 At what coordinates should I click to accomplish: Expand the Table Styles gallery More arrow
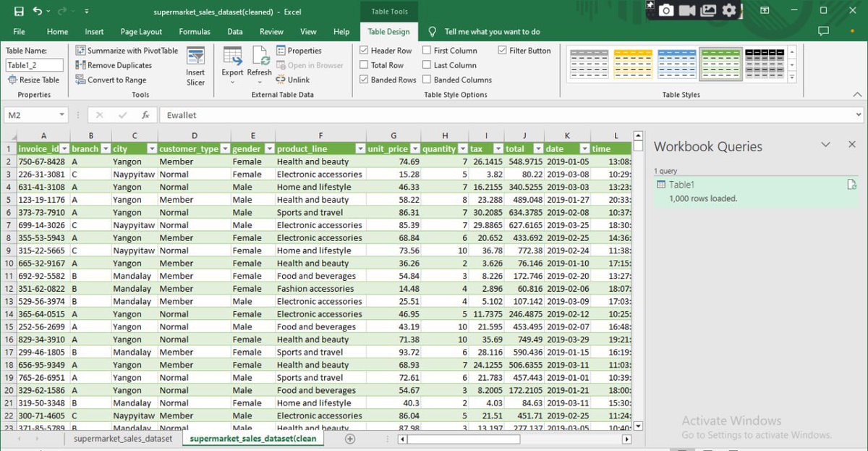point(792,77)
